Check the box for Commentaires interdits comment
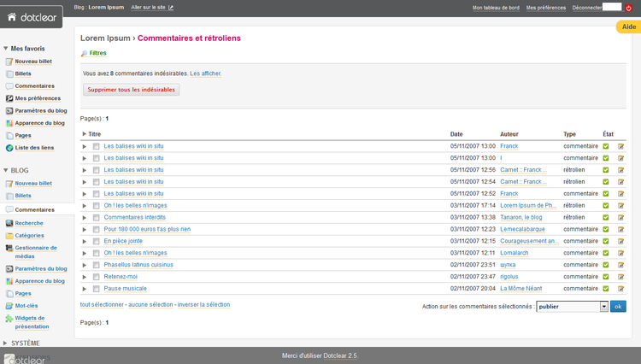The image size is (641, 364). click(97, 217)
